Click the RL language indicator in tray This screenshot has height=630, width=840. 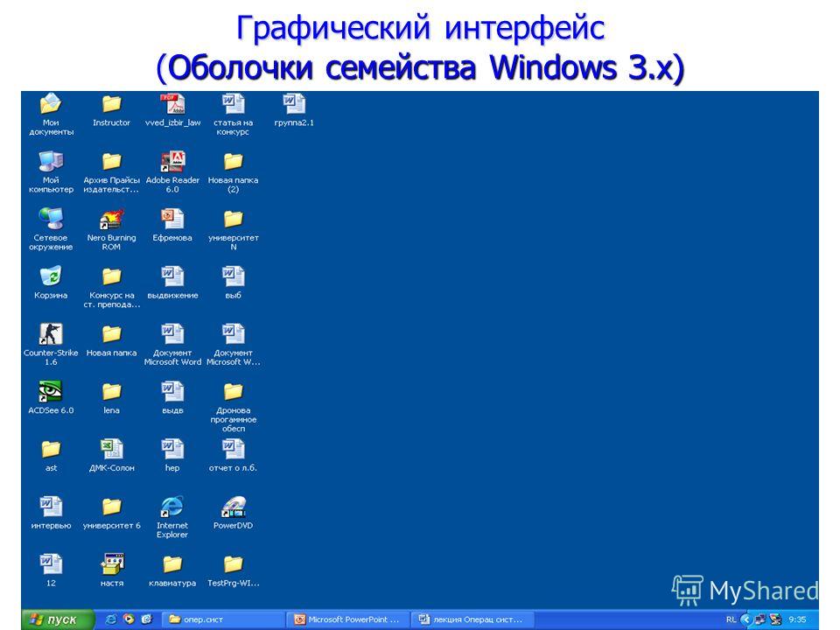pyautogui.click(x=731, y=619)
